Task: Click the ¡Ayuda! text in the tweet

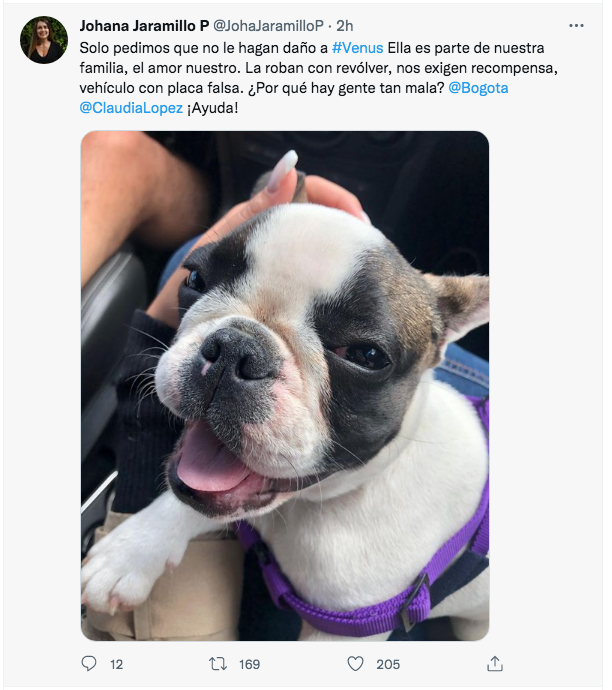Action: coord(213,108)
